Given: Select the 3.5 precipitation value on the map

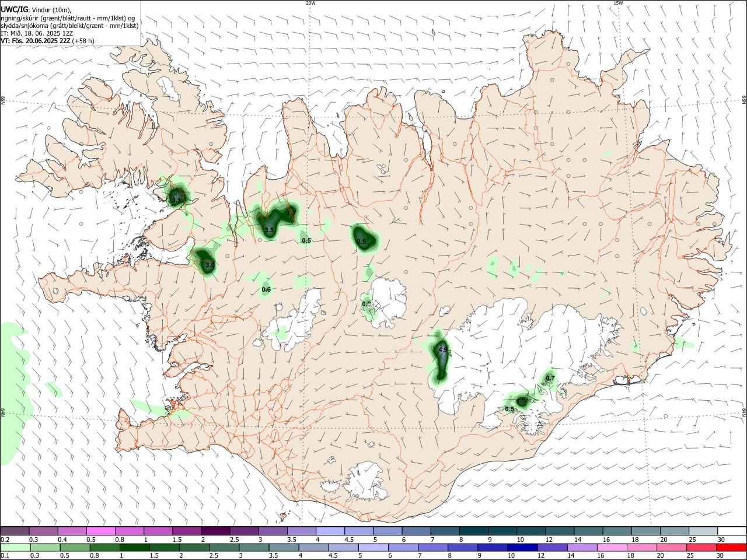Looking at the screenshot, I should 269,230.
